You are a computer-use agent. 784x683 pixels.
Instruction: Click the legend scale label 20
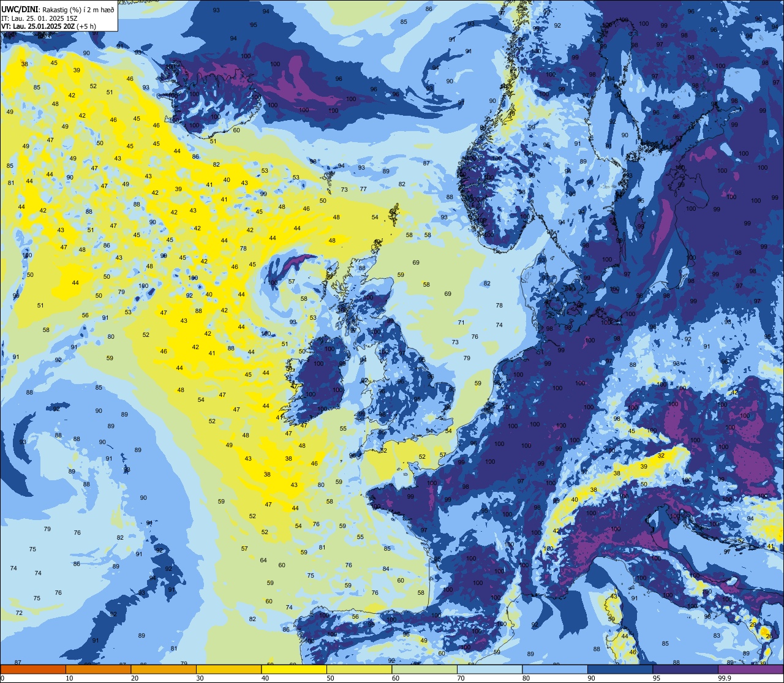pyautogui.click(x=135, y=678)
